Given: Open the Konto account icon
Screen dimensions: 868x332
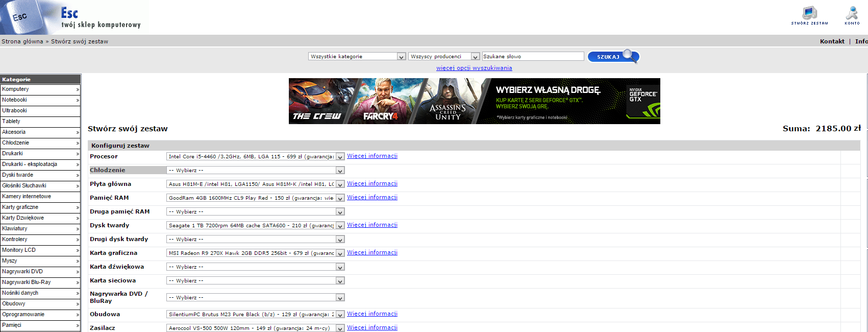Looking at the screenshot, I should tap(852, 16).
